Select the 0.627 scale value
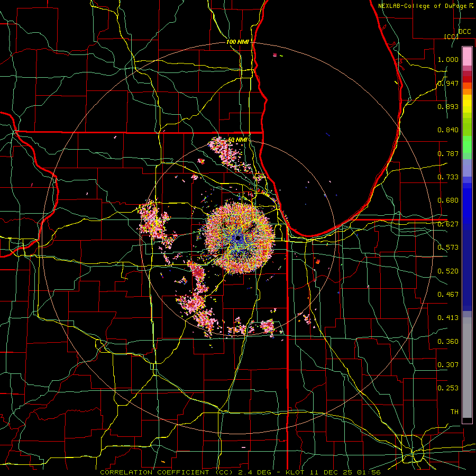The height and width of the screenshot is (476, 476). pyautogui.click(x=448, y=224)
